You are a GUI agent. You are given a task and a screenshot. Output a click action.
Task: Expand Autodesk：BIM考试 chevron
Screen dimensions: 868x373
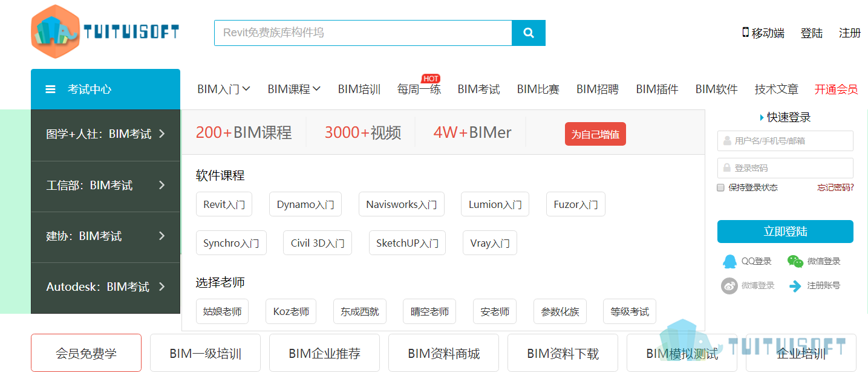(x=162, y=287)
